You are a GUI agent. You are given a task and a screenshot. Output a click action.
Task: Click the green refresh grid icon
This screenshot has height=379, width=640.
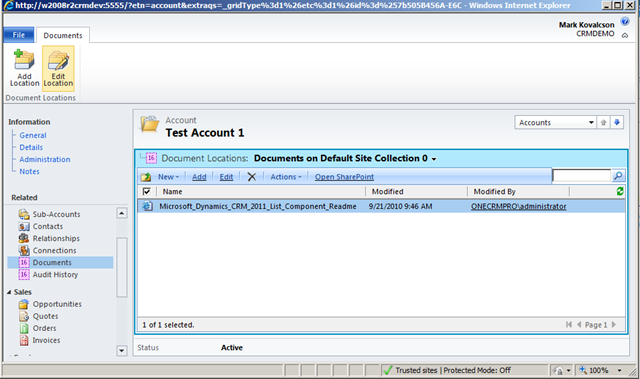coord(620,191)
